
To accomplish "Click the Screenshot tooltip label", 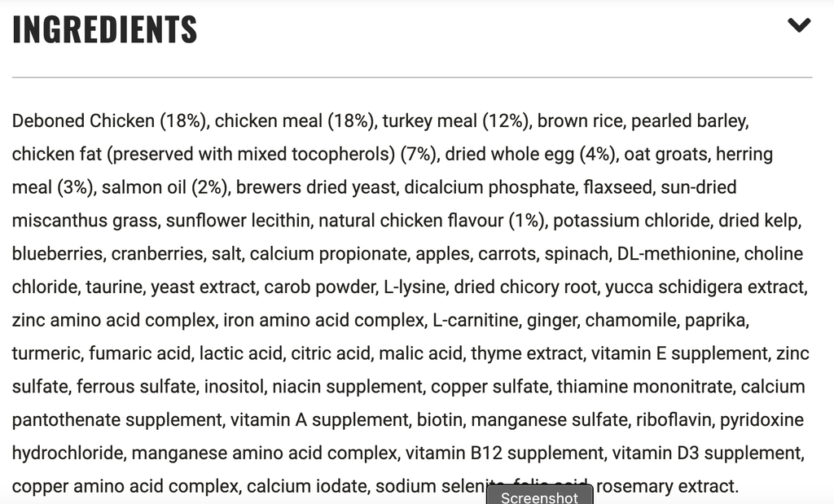I will [539, 497].
